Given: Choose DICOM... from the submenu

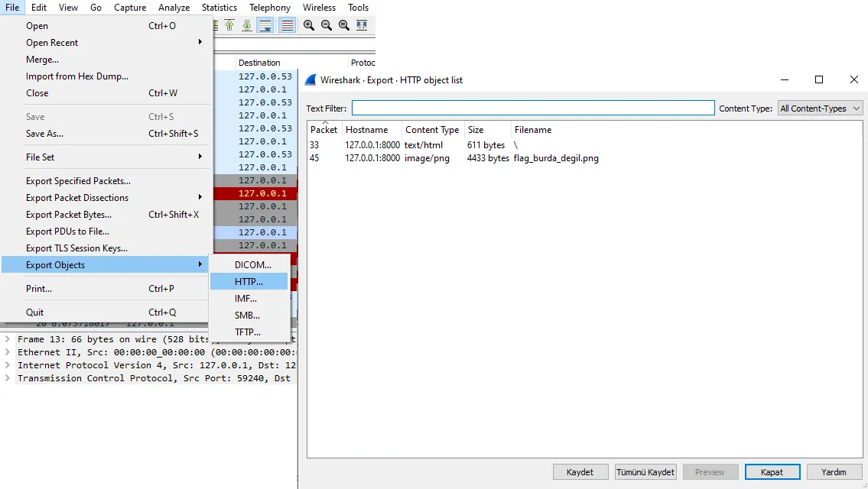Looking at the screenshot, I should coord(249,264).
